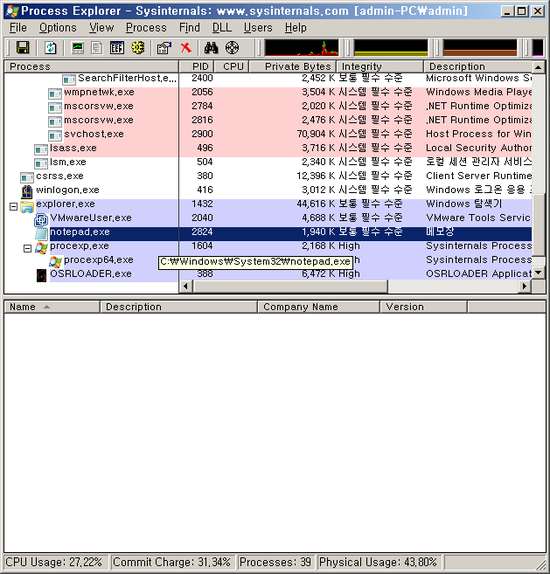
Task: Click the vertical scrollbar down arrow
Action: 538,273
